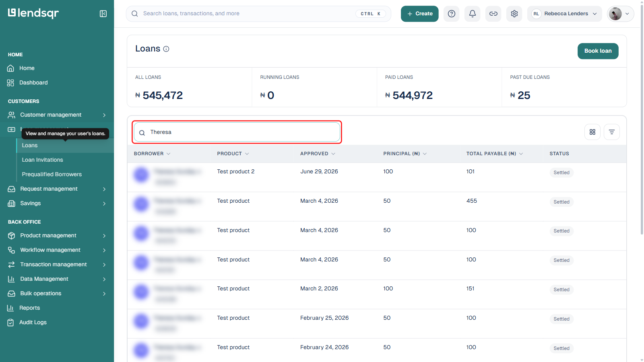The width and height of the screenshot is (644, 362).
Task: Expand Workflow management chevron
Action: point(104,250)
